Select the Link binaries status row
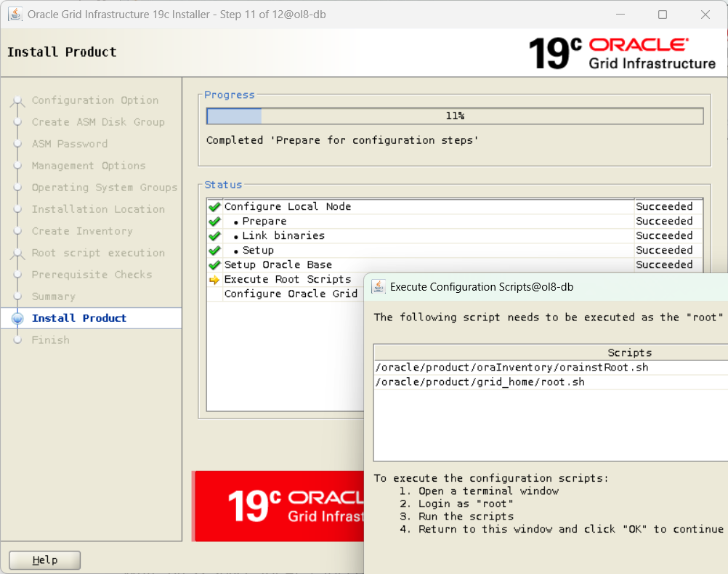Screen dimensions: 728x574 pyautogui.click(x=455, y=236)
